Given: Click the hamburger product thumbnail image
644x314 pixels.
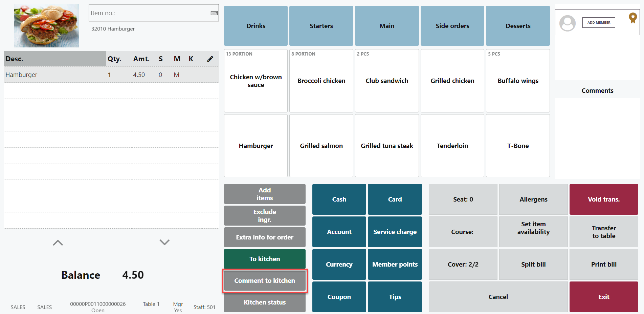Looking at the screenshot, I should 46,26.
